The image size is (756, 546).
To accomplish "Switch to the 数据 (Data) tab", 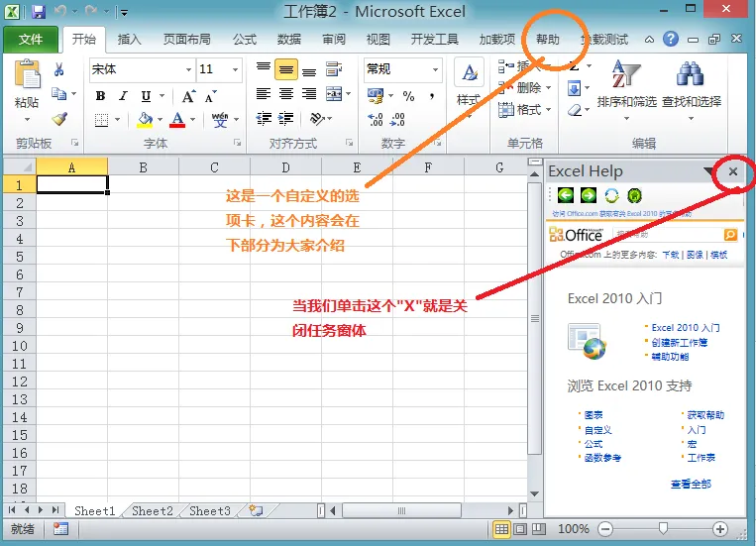I will [x=288, y=40].
